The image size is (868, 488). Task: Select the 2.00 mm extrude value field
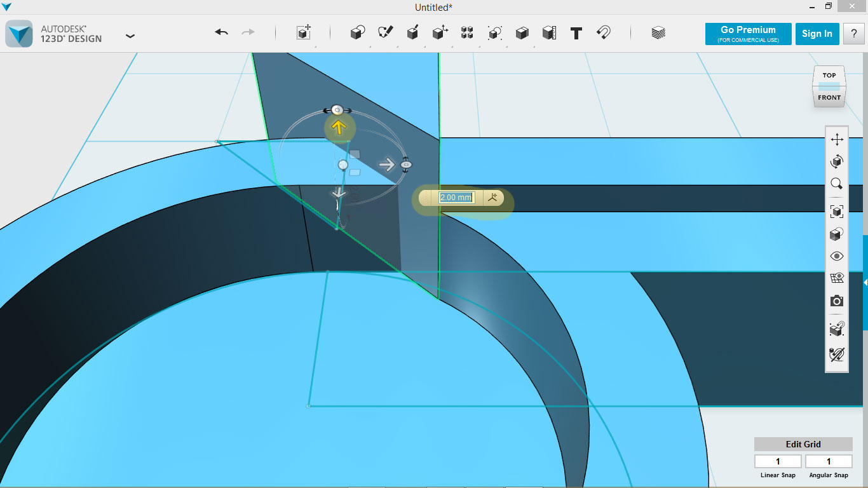tap(455, 198)
